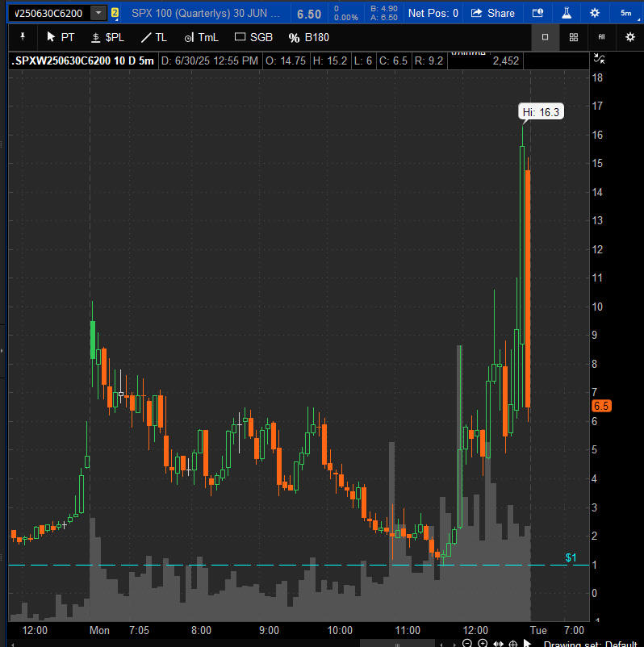Select the PT pointer tool
The image size is (644, 647).
click(x=61, y=37)
